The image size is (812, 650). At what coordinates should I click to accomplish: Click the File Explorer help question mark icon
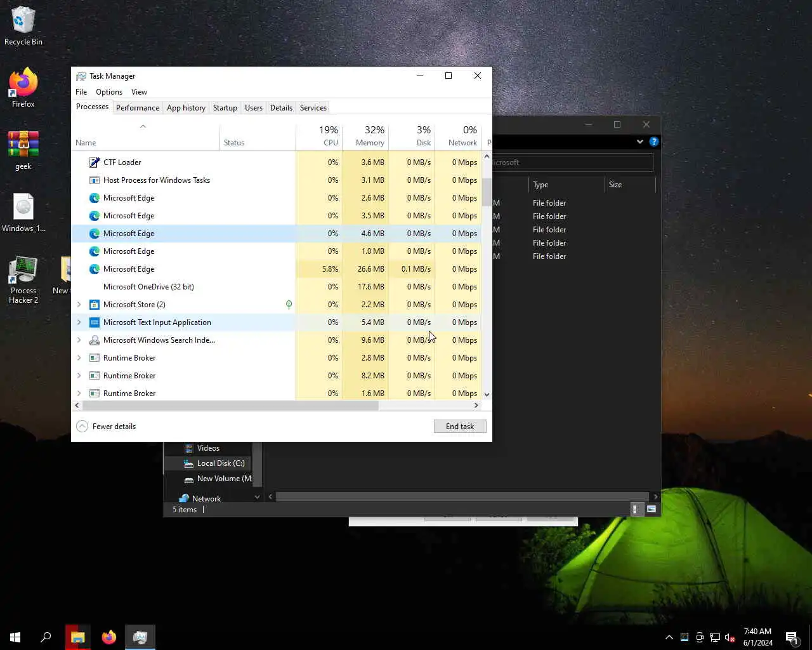click(x=654, y=142)
